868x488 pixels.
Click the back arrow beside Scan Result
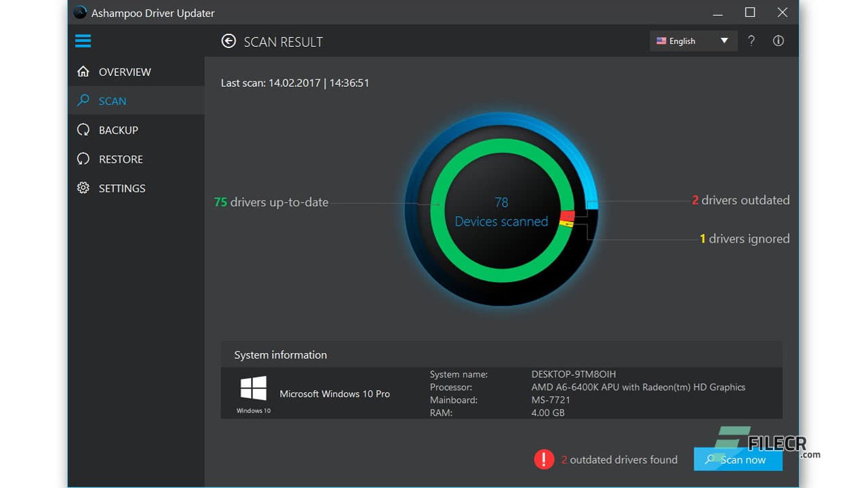(229, 41)
